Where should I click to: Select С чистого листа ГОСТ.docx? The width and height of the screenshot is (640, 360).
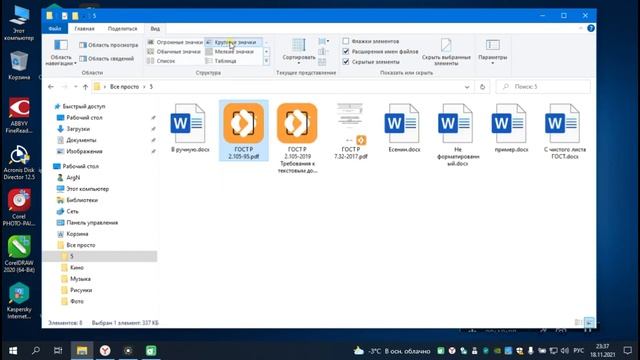tap(564, 131)
